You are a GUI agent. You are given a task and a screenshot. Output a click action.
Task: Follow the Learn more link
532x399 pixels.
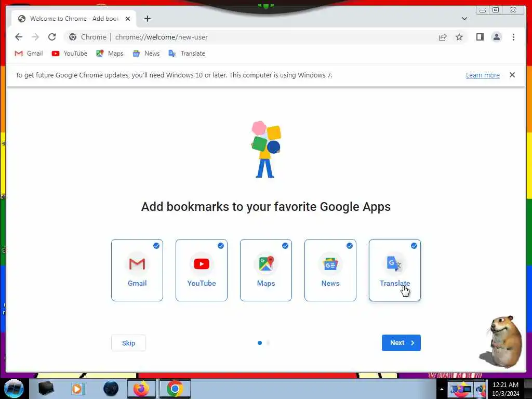click(x=483, y=75)
